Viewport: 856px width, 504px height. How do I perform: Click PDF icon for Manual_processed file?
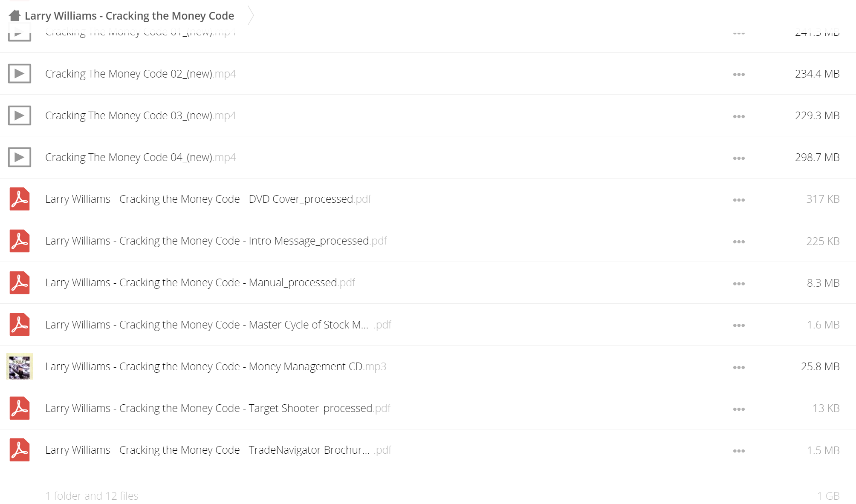tap(20, 282)
